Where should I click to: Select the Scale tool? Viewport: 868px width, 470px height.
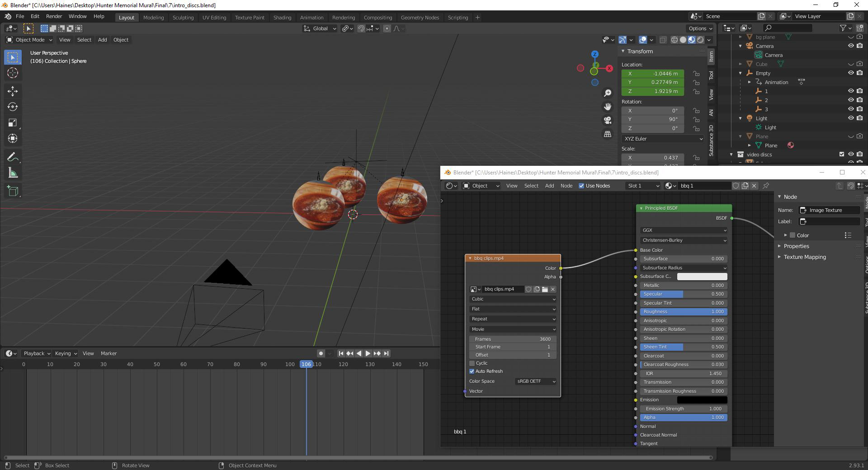13,123
